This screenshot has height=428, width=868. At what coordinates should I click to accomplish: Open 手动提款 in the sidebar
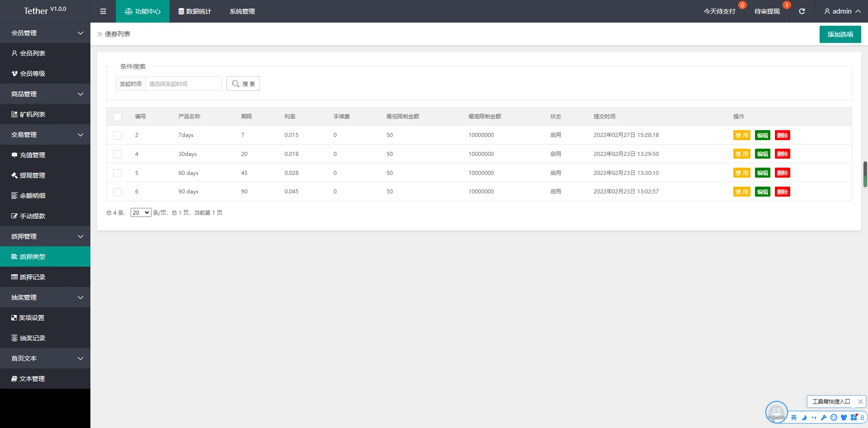pos(33,216)
